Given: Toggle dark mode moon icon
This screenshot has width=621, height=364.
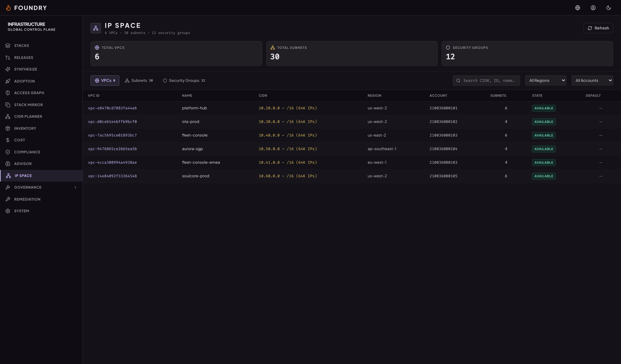Looking at the screenshot, I should point(608,8).
